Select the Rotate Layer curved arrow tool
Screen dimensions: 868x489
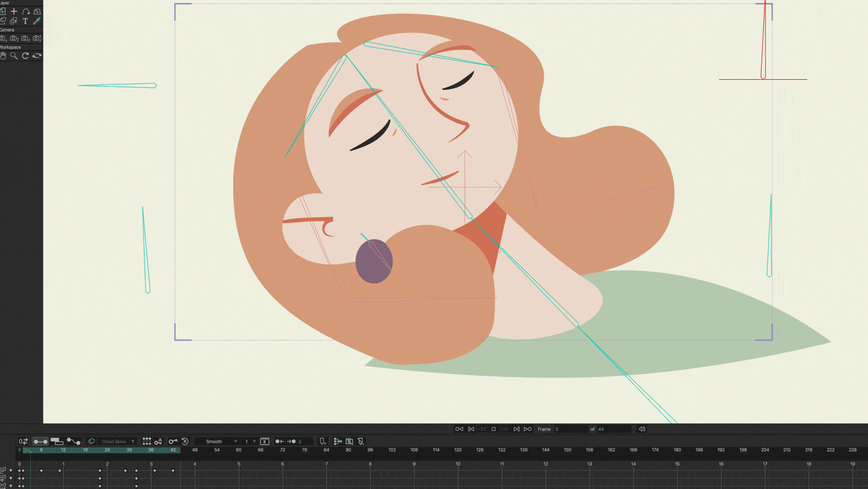point(25,11)
